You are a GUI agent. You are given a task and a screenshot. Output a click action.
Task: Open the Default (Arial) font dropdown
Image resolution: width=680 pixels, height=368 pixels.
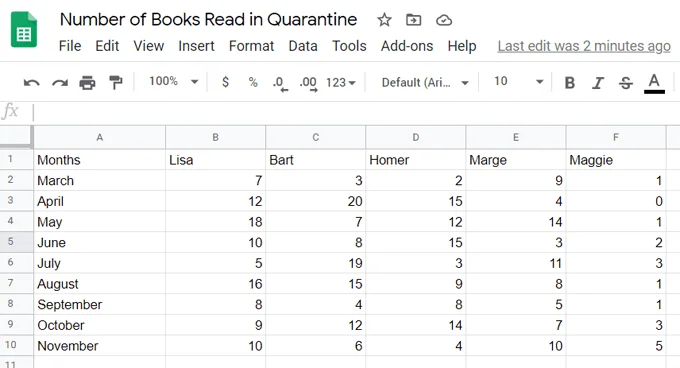[x=425, y=82]
